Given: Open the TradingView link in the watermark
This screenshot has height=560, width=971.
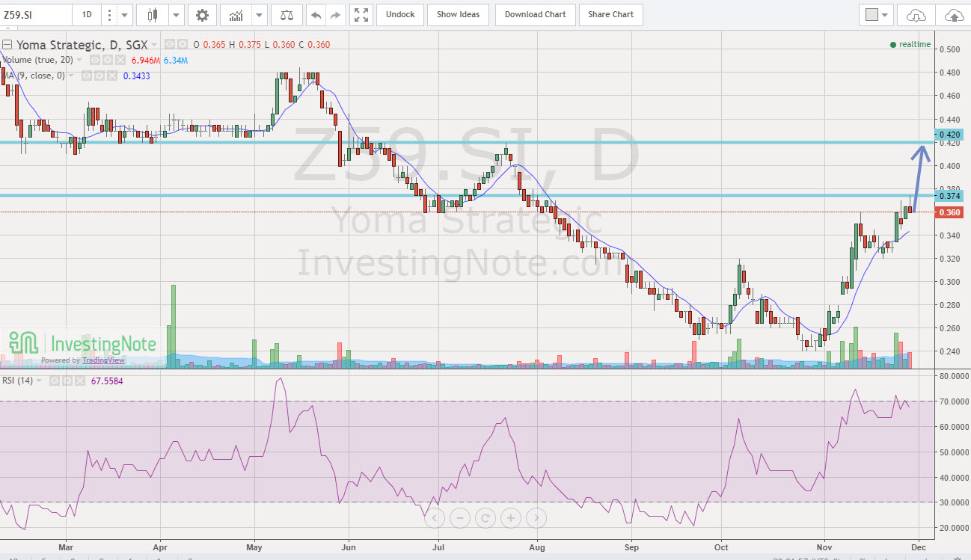Looking at the screenshot, I should coord(102,360).
